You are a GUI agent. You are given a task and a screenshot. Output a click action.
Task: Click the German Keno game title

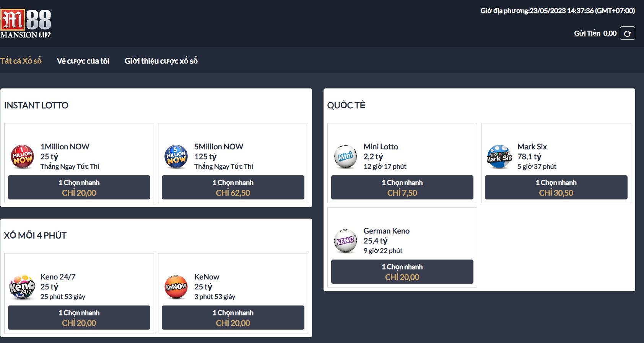(387, 231)
